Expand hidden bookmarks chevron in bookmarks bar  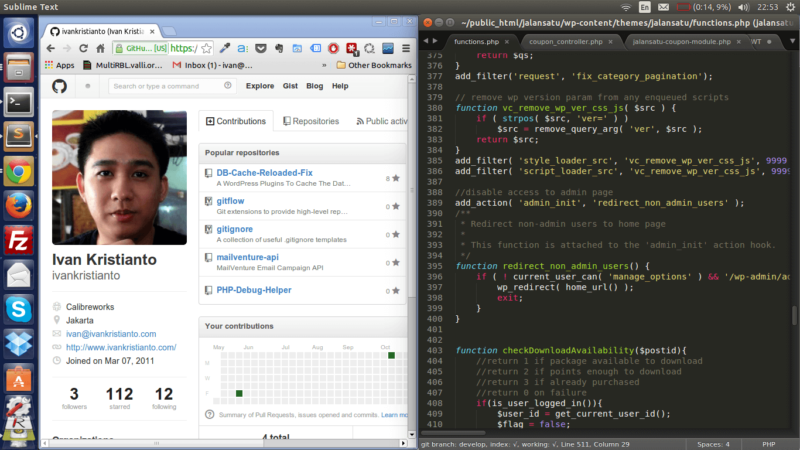point(324,65)
